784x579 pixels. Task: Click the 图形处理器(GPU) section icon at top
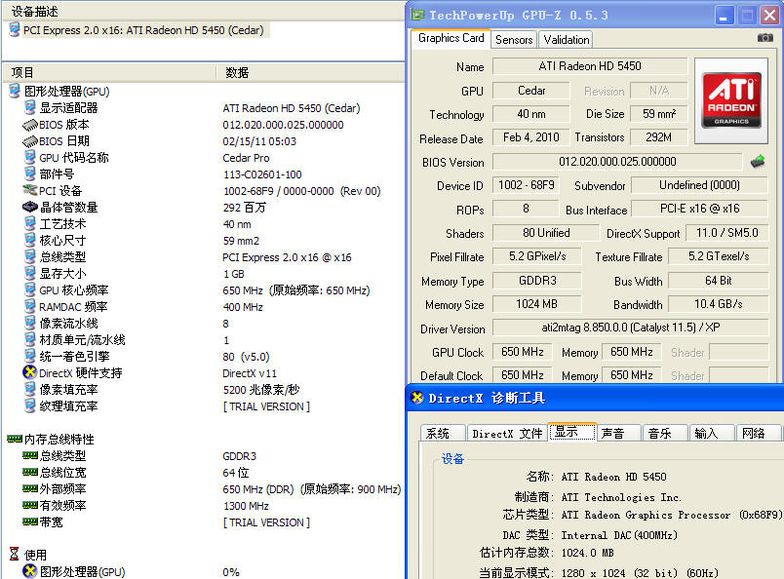[x=15, y=91]
